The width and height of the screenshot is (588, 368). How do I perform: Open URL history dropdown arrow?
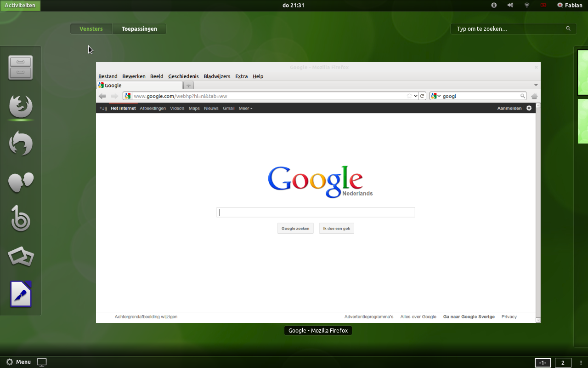(x=416, y=96)
